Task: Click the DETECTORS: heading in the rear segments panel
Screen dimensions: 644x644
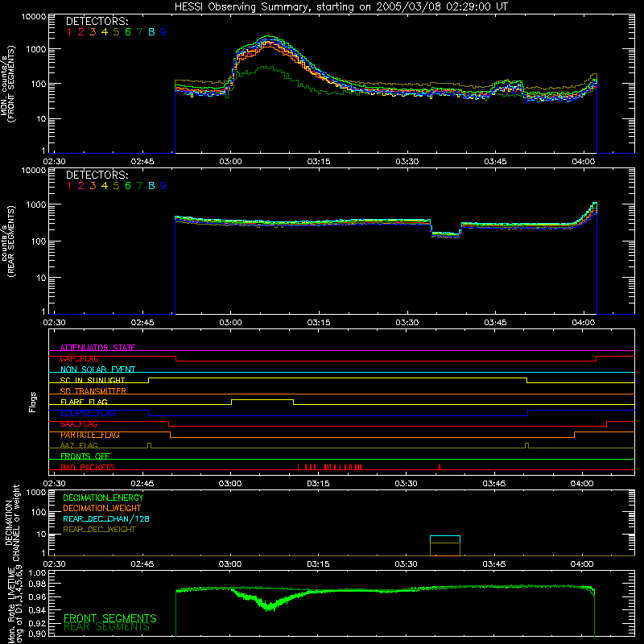Action: click(x=97, y=175)
